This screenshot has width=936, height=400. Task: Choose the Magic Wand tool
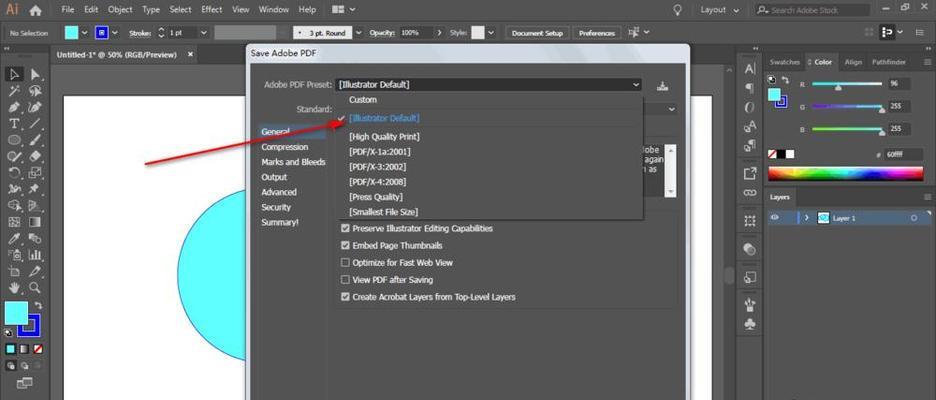15,91
